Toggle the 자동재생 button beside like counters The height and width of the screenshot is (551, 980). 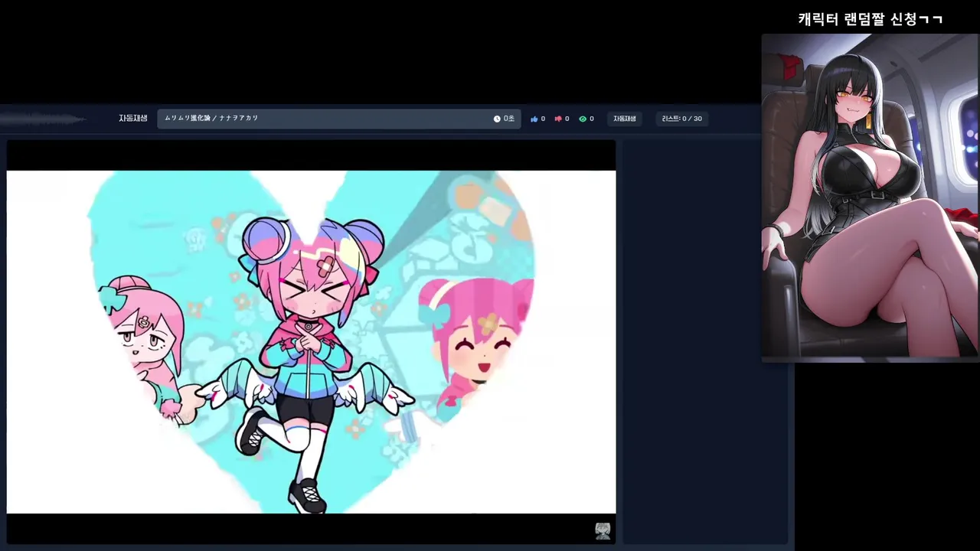click(625, 119)
